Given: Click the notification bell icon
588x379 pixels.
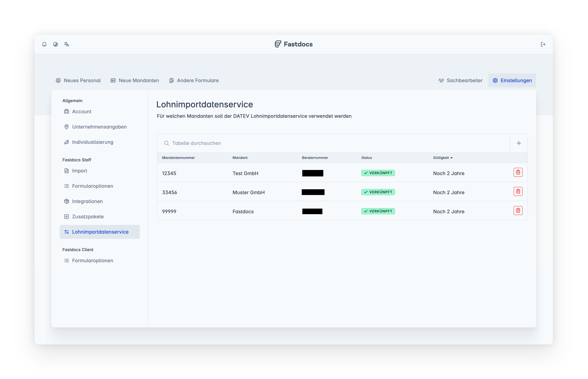Looking at the screenshot, I should click(x=44, y=44).
